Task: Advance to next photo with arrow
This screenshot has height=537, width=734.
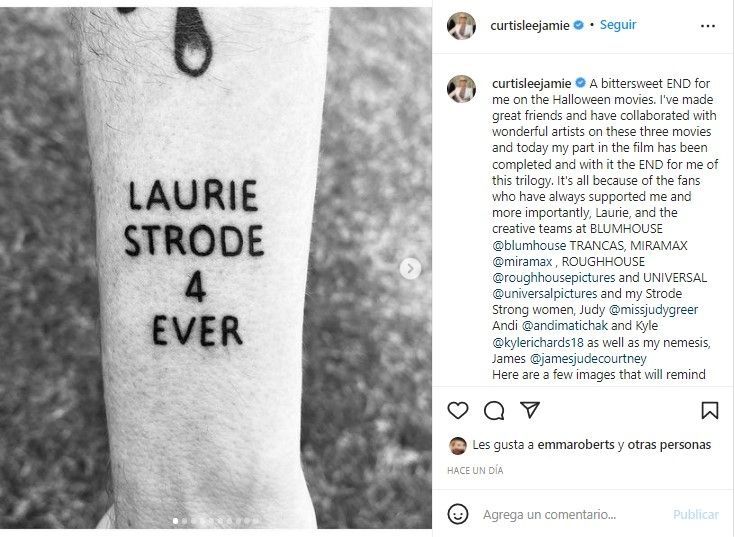Action: tap(411, 269)
